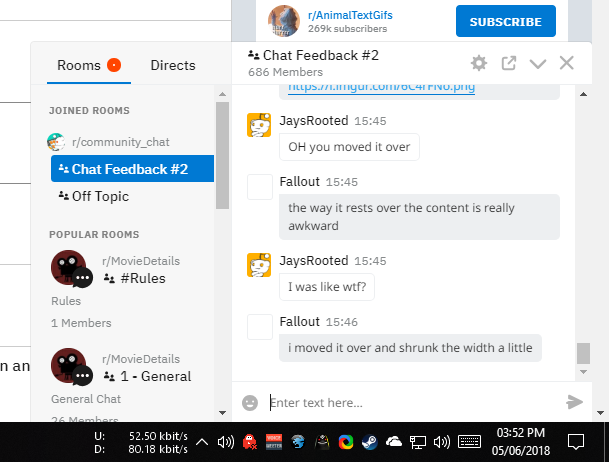The width and height of the screenshot is (609, 462).
Task: Close the chat panel
Action: pos(567,63)
